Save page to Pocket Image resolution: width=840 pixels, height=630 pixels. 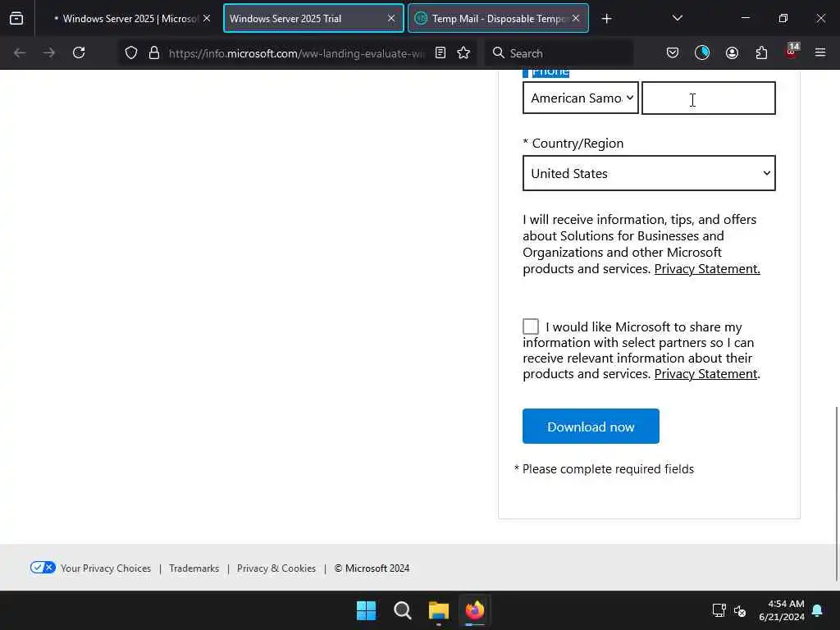[x=673, y=52]
